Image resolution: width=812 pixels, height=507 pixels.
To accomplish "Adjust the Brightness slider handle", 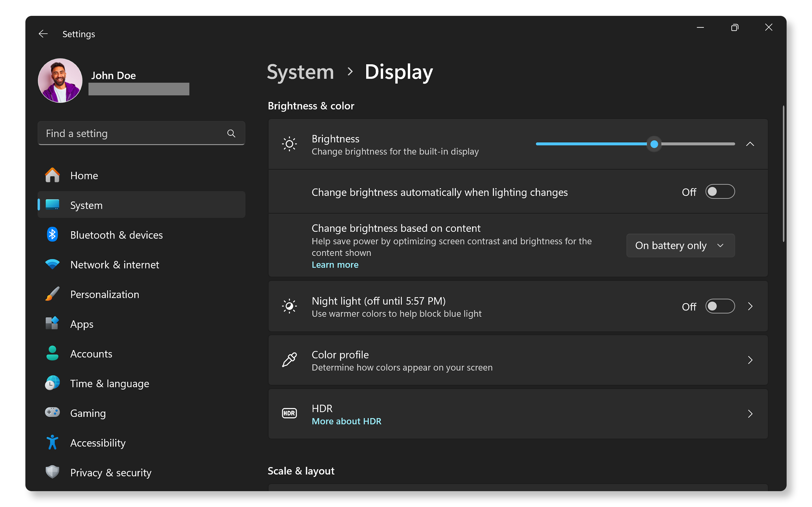I will point(654,144).
